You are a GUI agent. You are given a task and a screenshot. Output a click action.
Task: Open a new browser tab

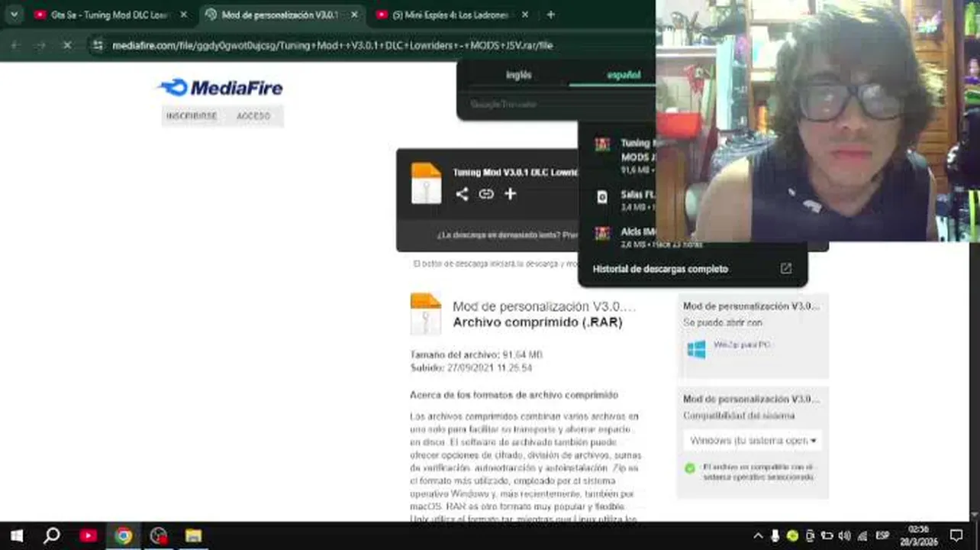coord(551,15)
